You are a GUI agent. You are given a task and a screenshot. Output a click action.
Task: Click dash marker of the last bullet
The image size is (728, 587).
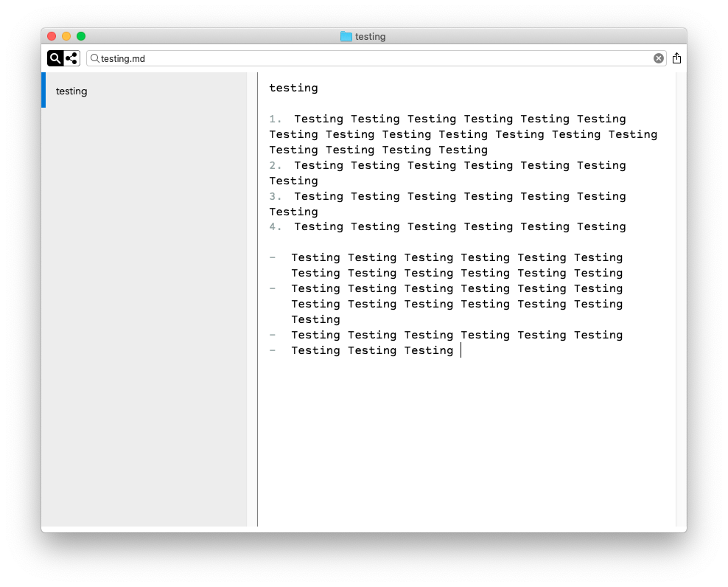pyautogui.click(x=273, y=350)
